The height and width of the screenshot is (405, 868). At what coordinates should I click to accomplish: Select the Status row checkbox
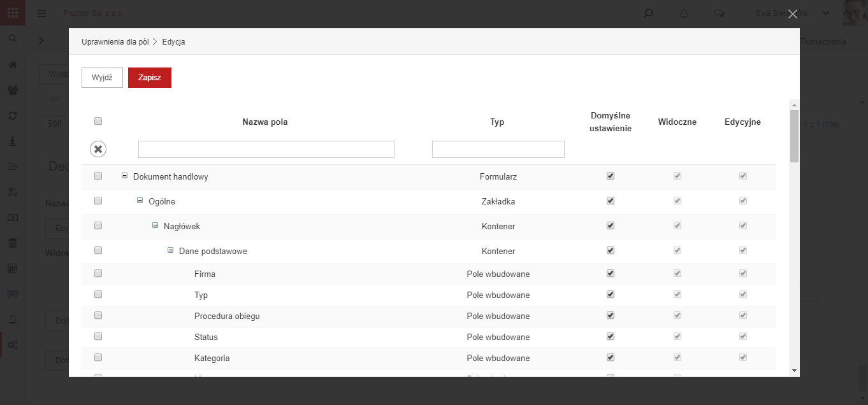[x=98, y=336]
